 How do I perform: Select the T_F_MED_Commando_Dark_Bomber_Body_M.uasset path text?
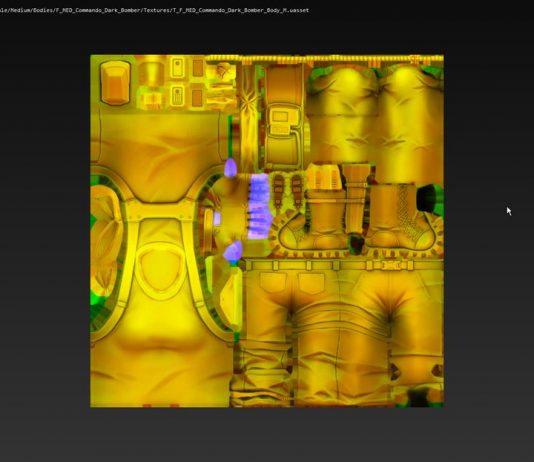pyautogui.click(x=154, y=10)
